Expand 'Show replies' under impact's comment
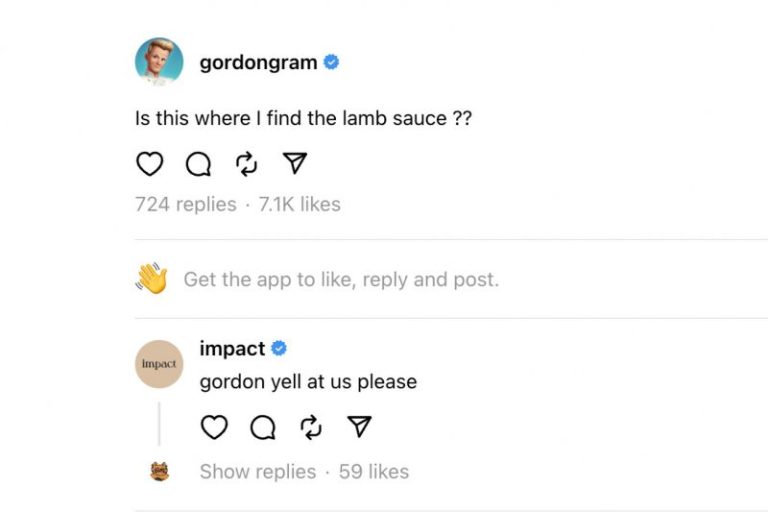The image size is (768, 512). click(x=258, y=472)
